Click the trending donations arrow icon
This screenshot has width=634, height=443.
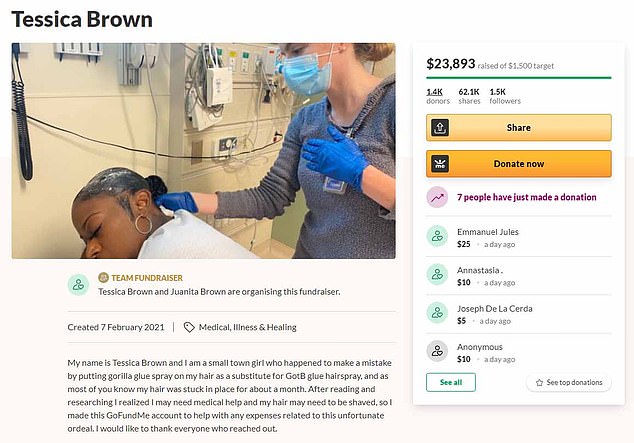[x=437, y=198]
